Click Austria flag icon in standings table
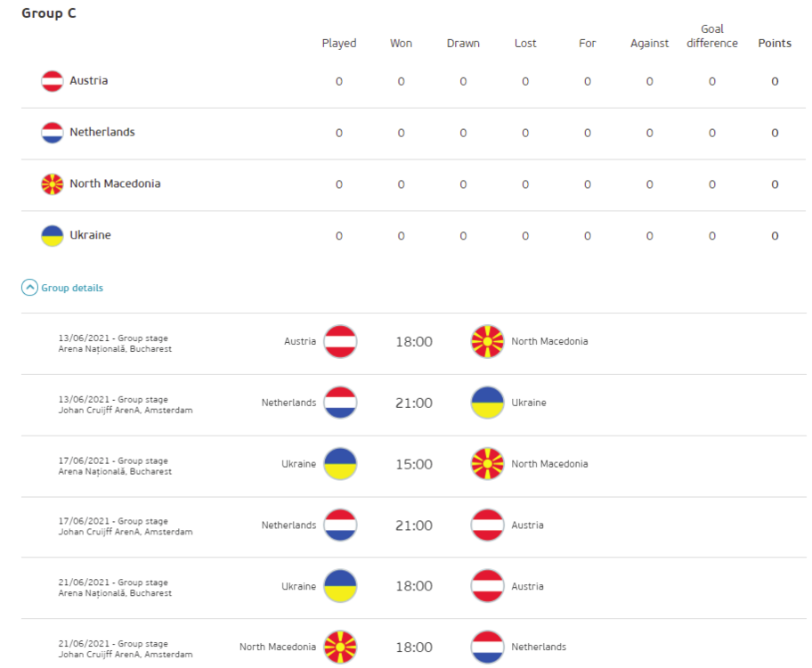The image size is (812, 668). tap(53, 81)
